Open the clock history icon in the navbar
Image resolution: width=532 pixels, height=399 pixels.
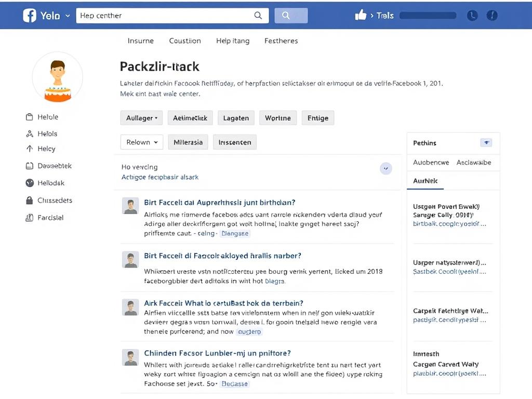coord(472,15)
